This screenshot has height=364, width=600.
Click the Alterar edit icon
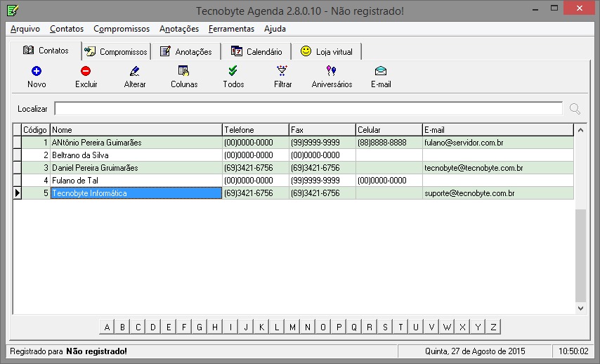135,71
